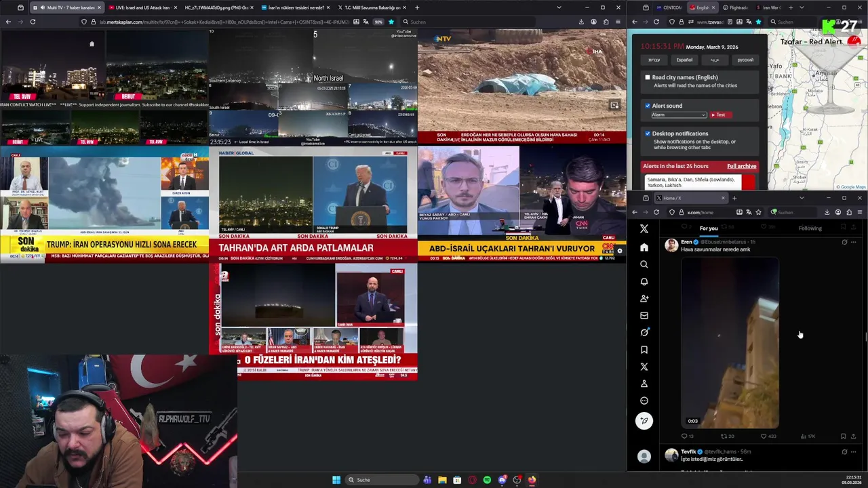This screenshot has width=868, height=488.
Task: Select For you tab on X timeline
Action: [x=709, y=228]
